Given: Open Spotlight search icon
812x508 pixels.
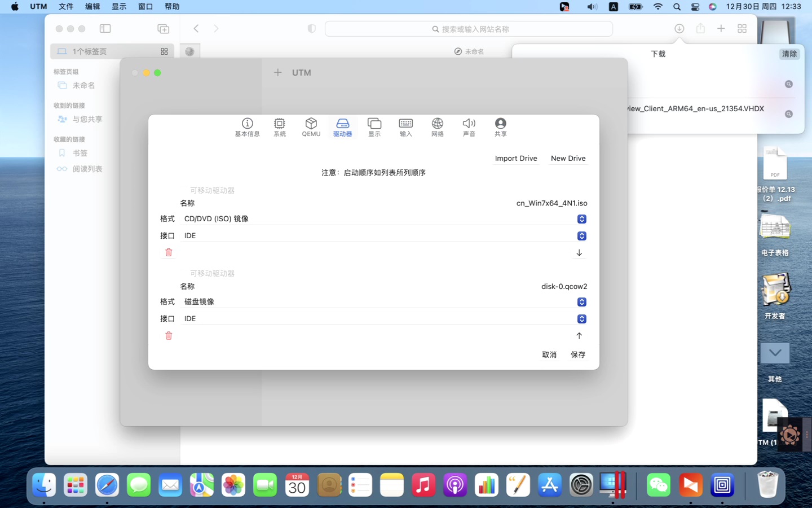Looking at the screenshot, I should 677,7.
